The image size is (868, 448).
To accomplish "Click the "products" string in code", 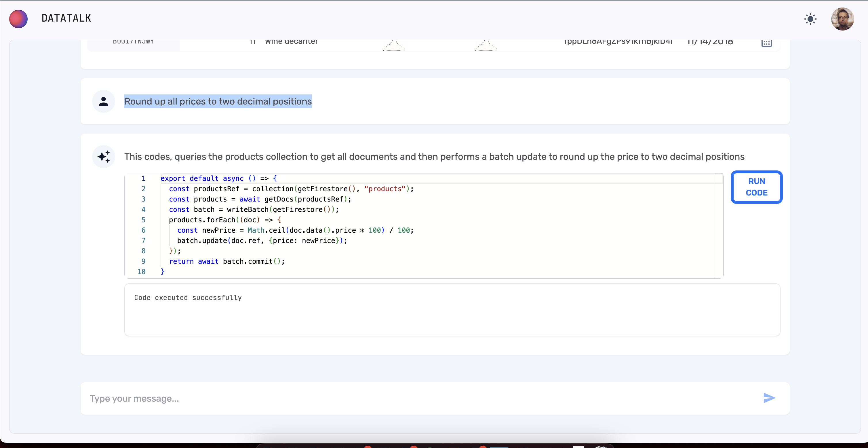I will (x=384, y=189).
